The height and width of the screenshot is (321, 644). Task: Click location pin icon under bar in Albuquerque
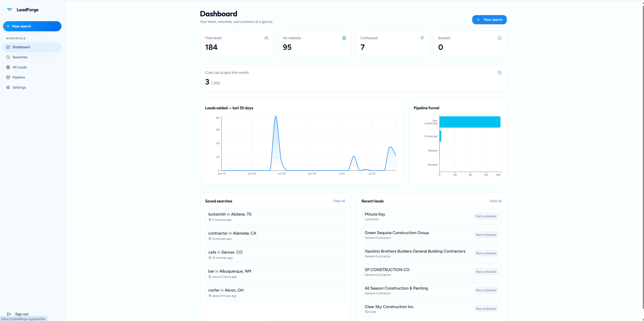(x=210, y=277)
